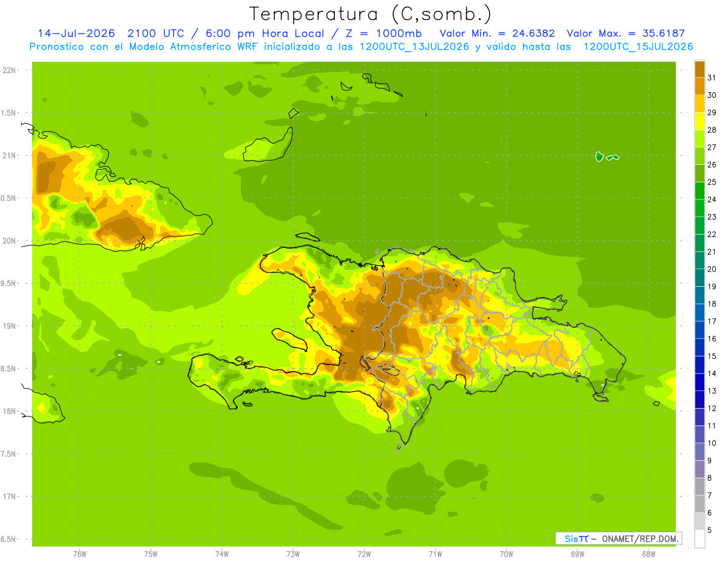728x562 pixels.
Task: Click legend value "25"
Action: (713, 182)
